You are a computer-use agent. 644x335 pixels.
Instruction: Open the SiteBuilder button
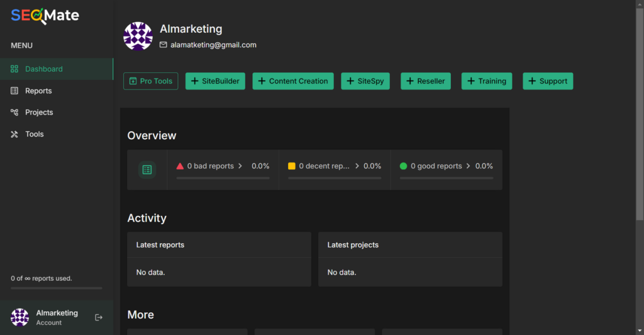pyautogui.click(x=215, y=81)
